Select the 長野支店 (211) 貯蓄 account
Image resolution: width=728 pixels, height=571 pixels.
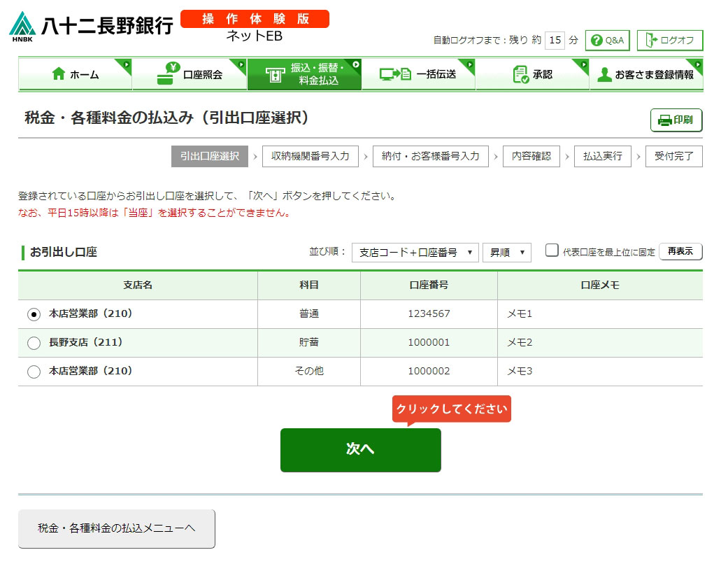34,343
